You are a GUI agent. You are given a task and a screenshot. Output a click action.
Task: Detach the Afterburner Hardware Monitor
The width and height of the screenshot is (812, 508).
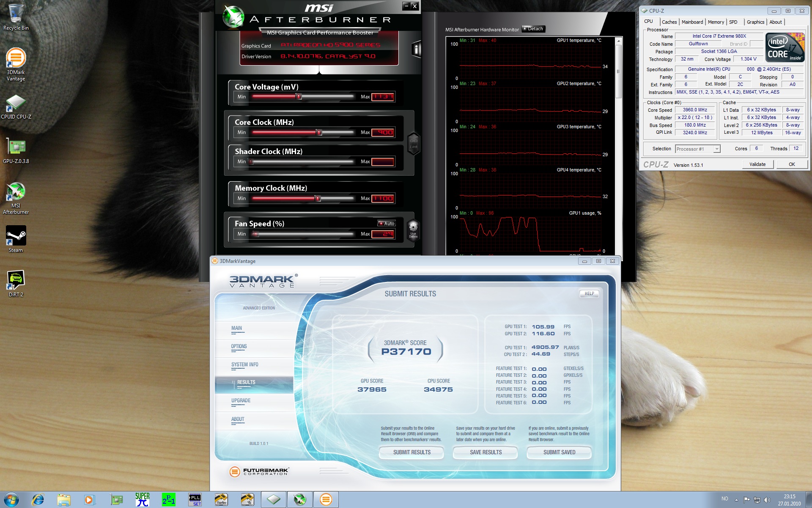[x=533, y=29]
